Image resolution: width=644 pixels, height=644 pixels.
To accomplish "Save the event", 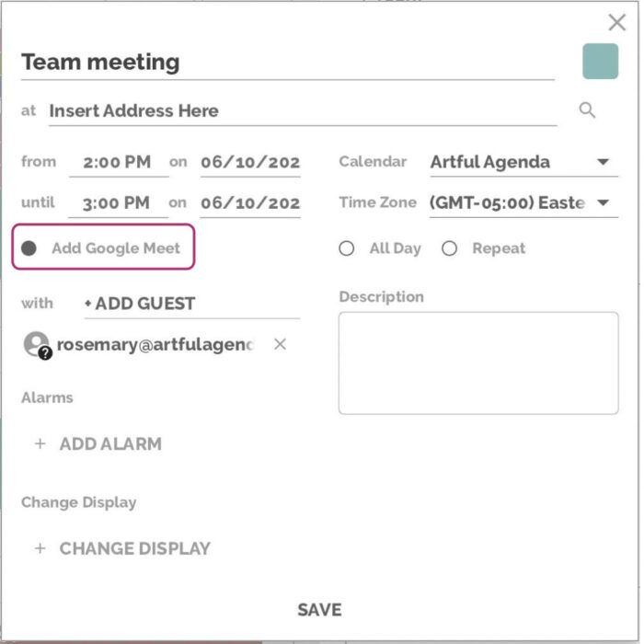I will click(x=319, y=609).
